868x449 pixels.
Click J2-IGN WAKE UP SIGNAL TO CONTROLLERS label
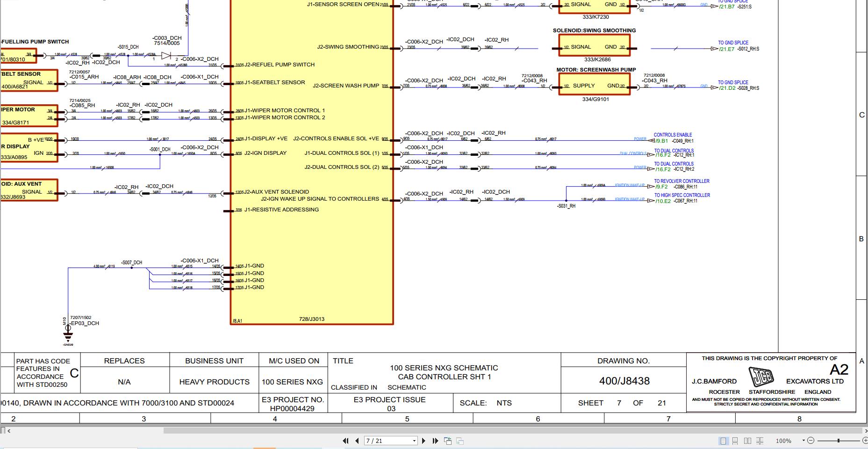tap(320, 199)
